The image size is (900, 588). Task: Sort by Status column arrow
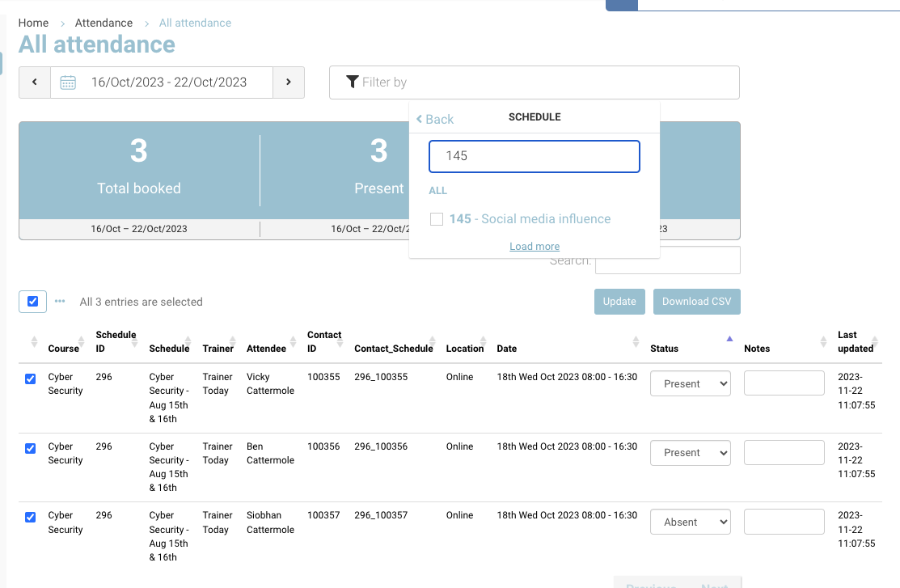coord(729,339)
